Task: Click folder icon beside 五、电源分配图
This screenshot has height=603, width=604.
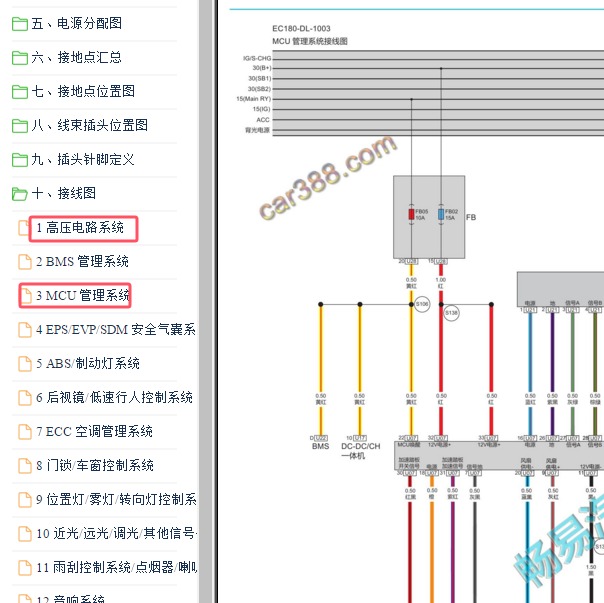Action: click(20, 24)
